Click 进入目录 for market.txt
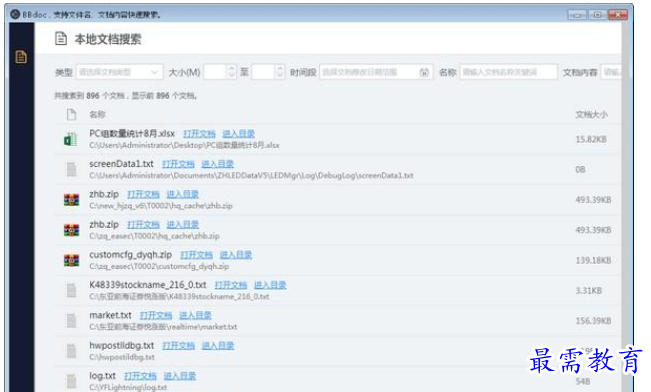The width and height of the screenshot is (651, 392). point(196,316)
